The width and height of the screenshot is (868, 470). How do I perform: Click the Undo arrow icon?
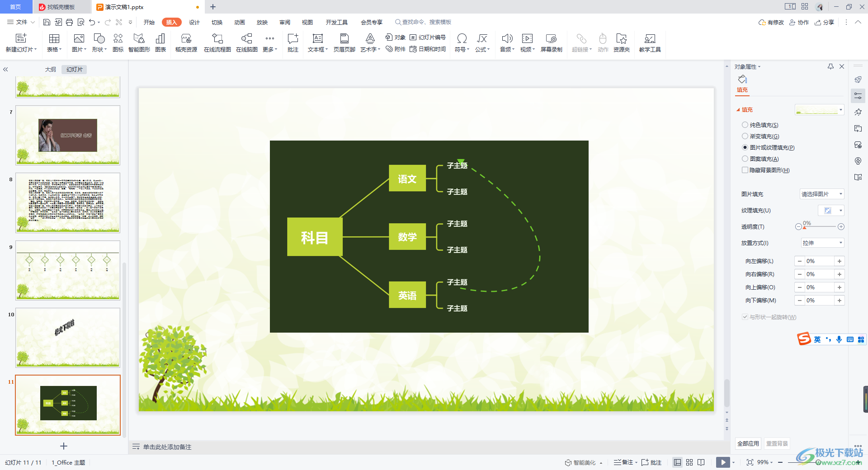[92, 22]
